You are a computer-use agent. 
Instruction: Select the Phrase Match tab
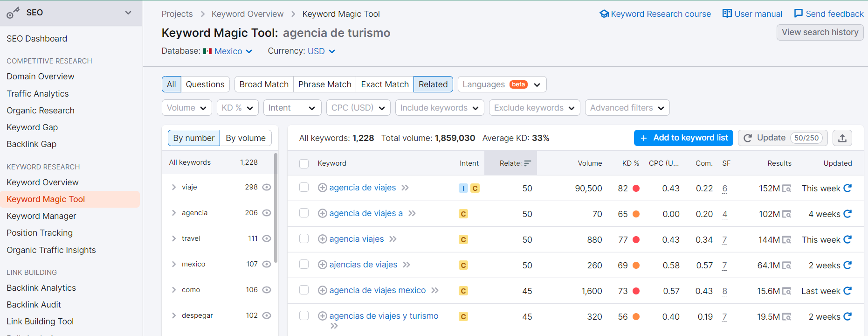pyautogui.click(x=324, y=84)
